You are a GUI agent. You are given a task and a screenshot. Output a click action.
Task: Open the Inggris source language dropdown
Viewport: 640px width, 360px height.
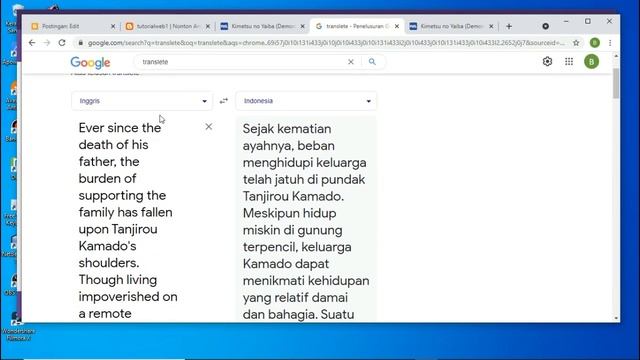[x=142, y=101]
